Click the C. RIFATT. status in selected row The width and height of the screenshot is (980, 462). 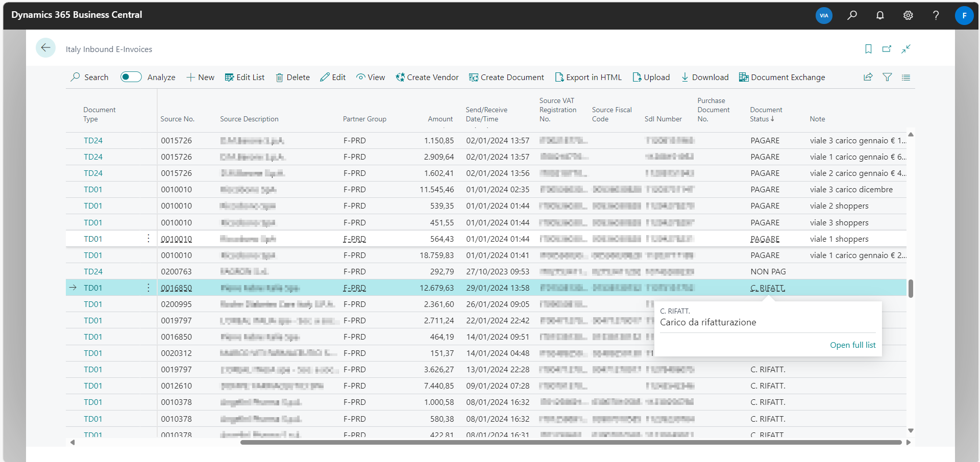(768, 288)
